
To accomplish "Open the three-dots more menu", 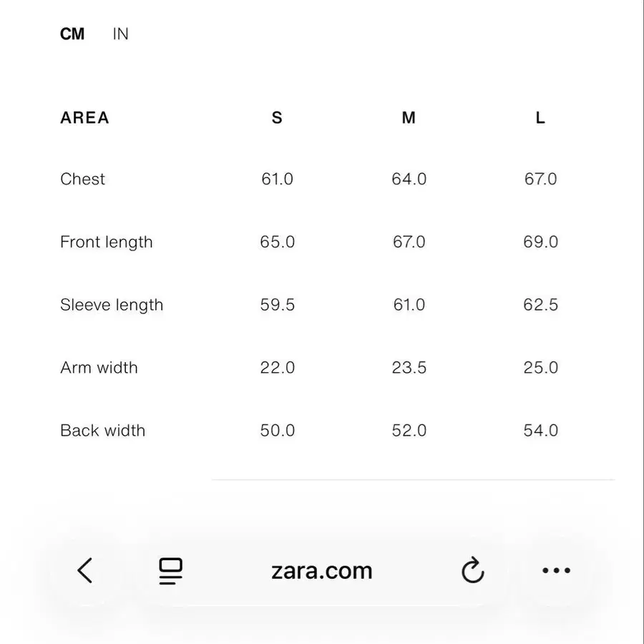I will pos(556,570).
